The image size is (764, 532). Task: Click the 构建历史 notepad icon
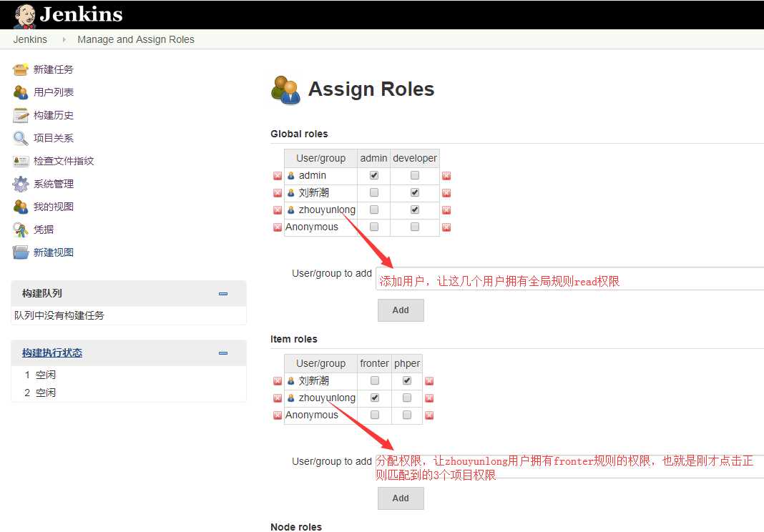pyautogui.click(x=21, y=115)
